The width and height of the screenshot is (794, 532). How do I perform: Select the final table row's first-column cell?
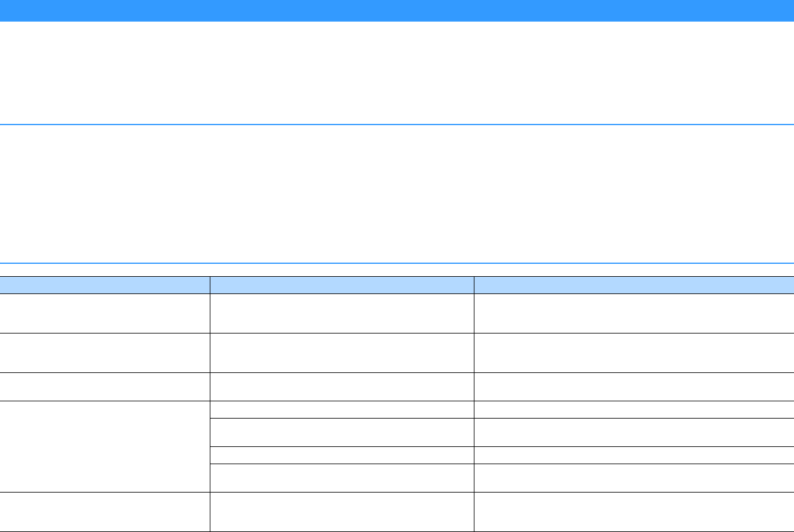pos(105,512)
